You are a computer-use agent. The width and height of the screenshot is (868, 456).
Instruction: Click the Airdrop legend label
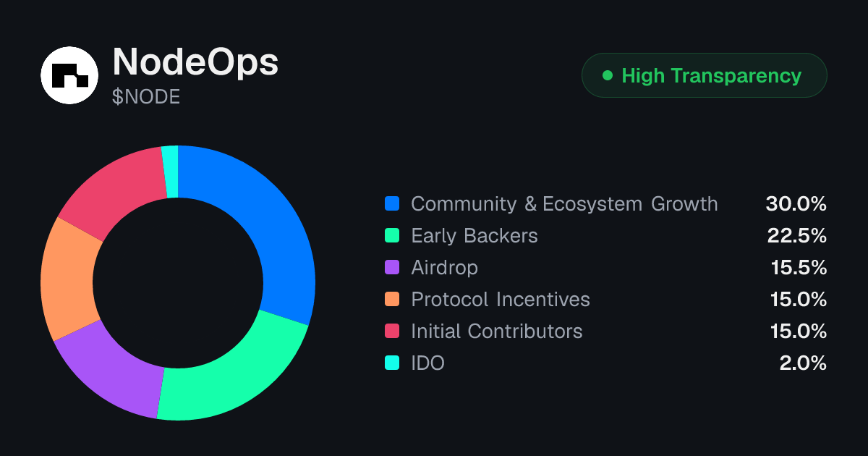tap(445, 268)
